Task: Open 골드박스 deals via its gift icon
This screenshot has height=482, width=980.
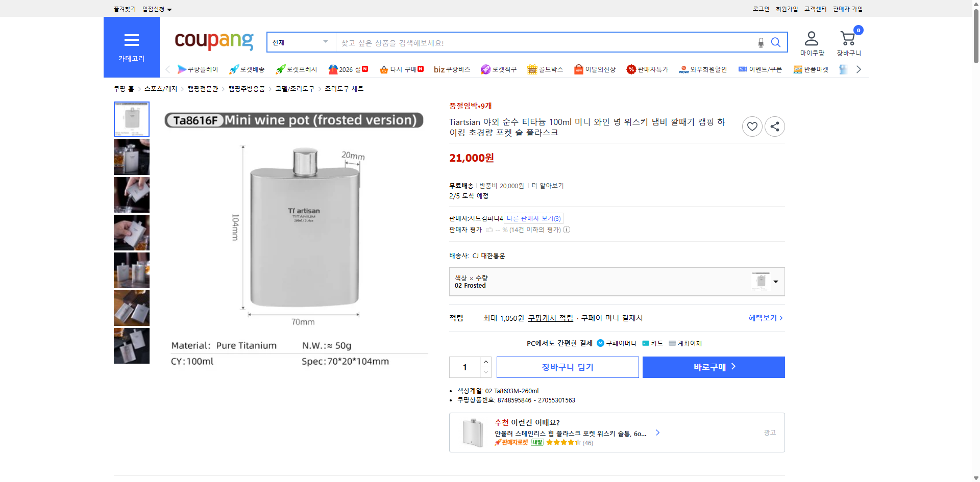Action: click(531, 69)
